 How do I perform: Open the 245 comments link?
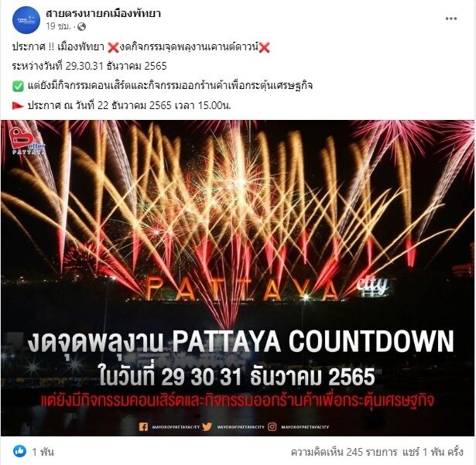click(x=344, y=452)
